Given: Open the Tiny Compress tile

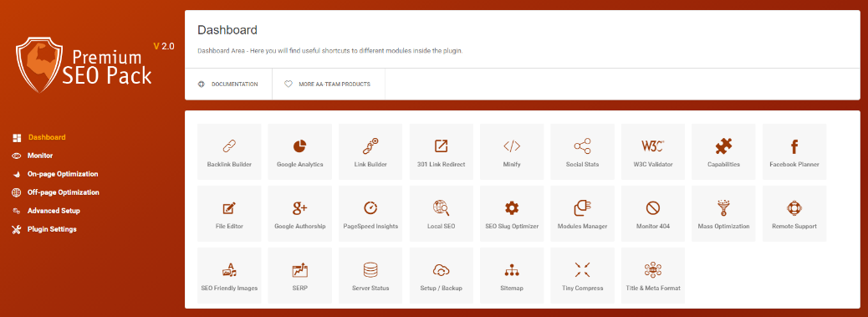Looking at the screenshot, I should [582, 275].
